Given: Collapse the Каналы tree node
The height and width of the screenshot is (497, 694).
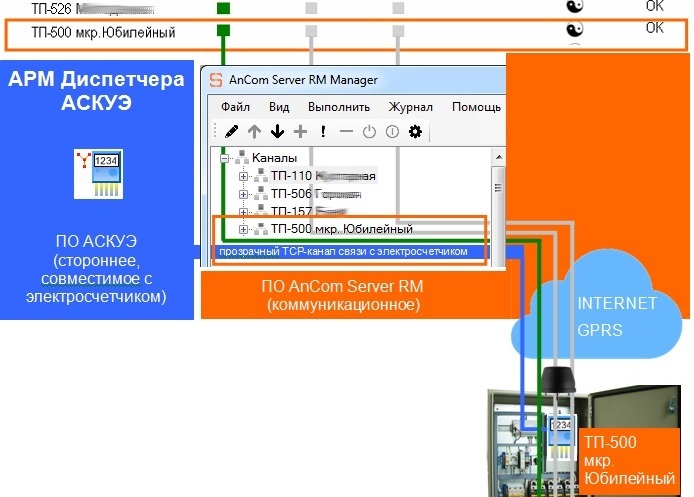Looking at the screenshot, I should pos(224,158).
